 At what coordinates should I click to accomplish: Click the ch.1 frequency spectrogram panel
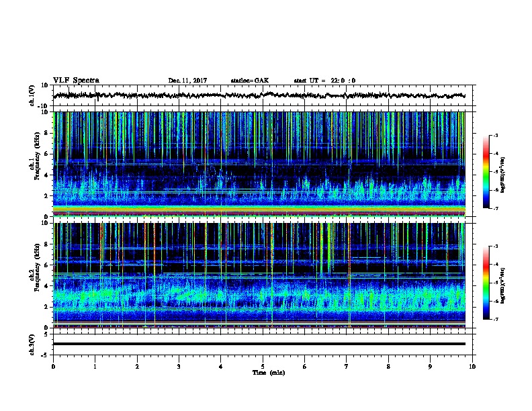pyautogui.click(x=259, y=164)
